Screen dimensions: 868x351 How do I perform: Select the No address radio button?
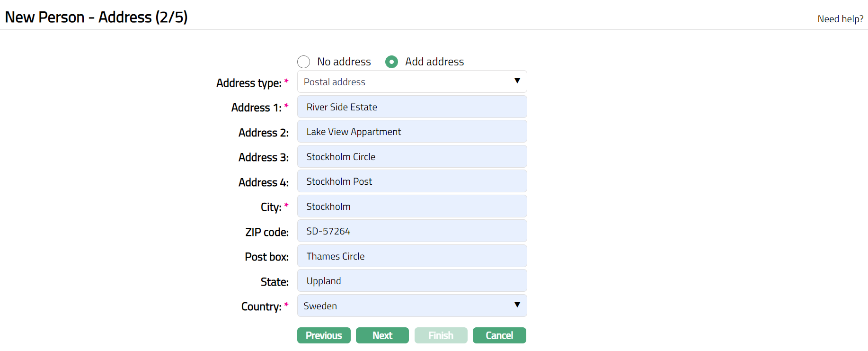coord(303,62)
